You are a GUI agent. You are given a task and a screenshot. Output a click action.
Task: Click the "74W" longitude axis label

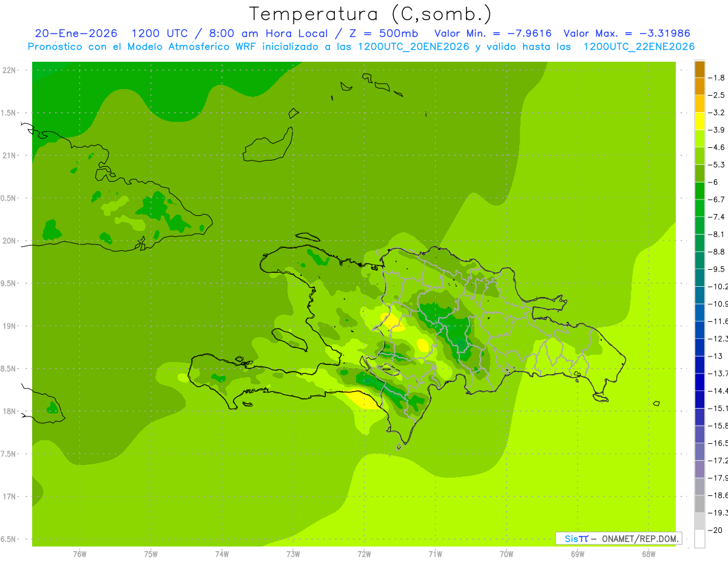(x=222, y=554)
